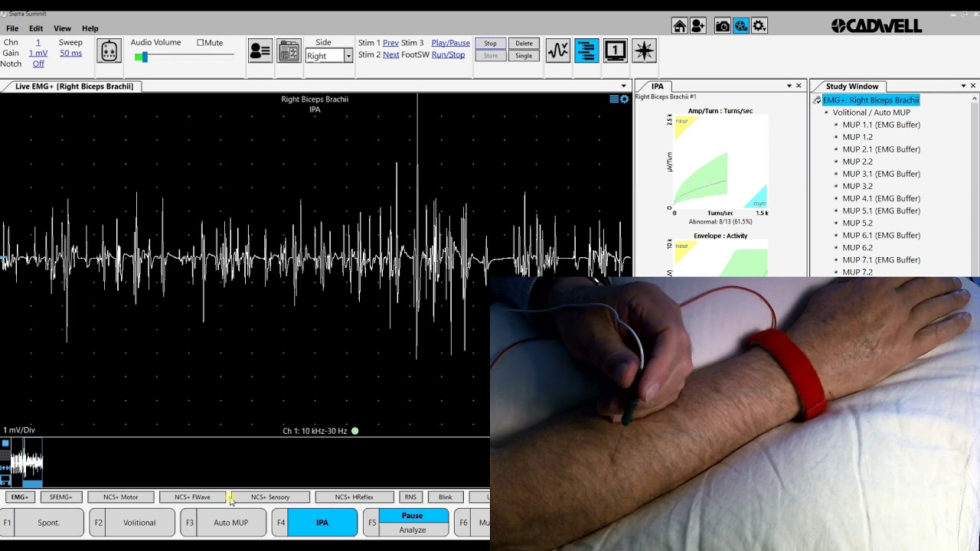Select the Blink protocol button
980x551 pixels.
pos(445,497)
